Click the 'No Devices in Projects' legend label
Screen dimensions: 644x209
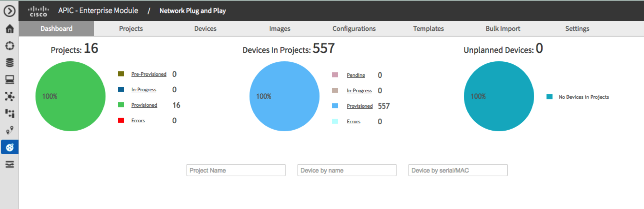pyautogui.click(x=584, y=97)
